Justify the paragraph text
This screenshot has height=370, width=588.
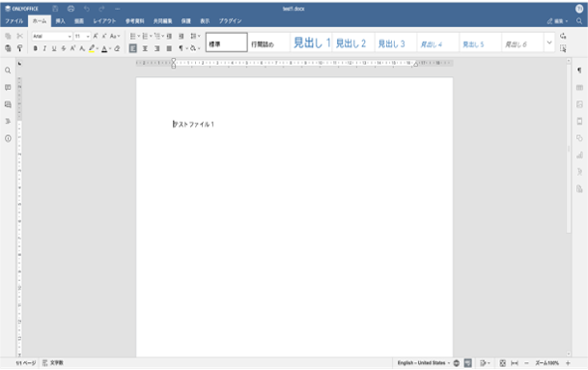169,48
